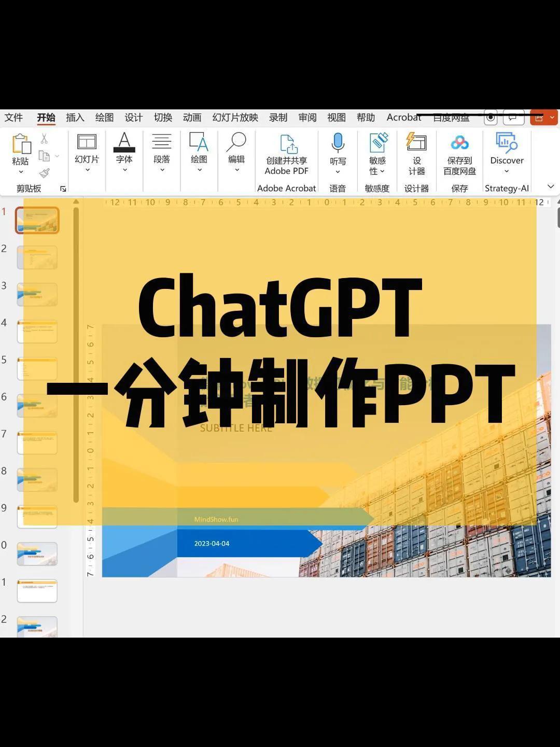Image resolution: width=560 pixels, height=747 pixels.
Task: Click the thumbnail pane scroll-up arrow
Action: coord(76,201)
